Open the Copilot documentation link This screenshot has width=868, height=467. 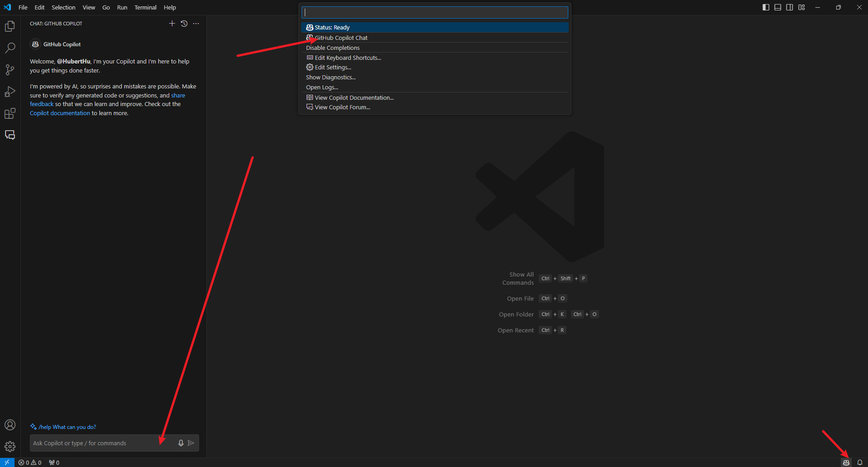point(60,113)
